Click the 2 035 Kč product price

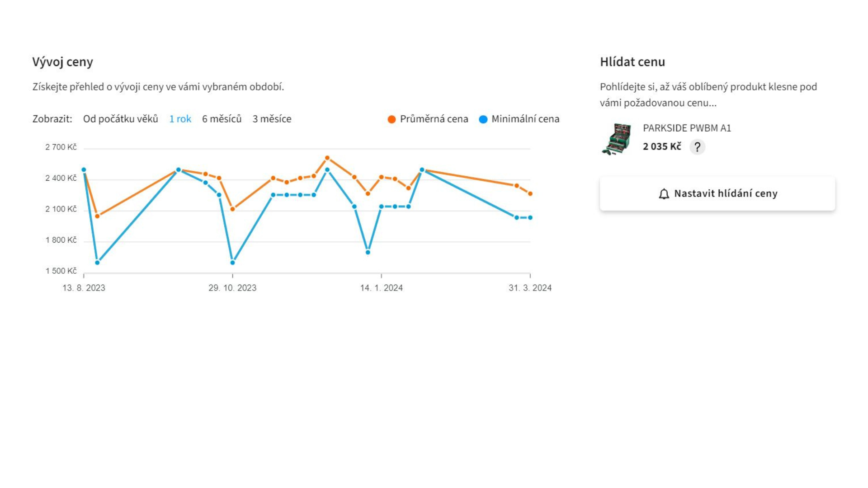[661, 146]
